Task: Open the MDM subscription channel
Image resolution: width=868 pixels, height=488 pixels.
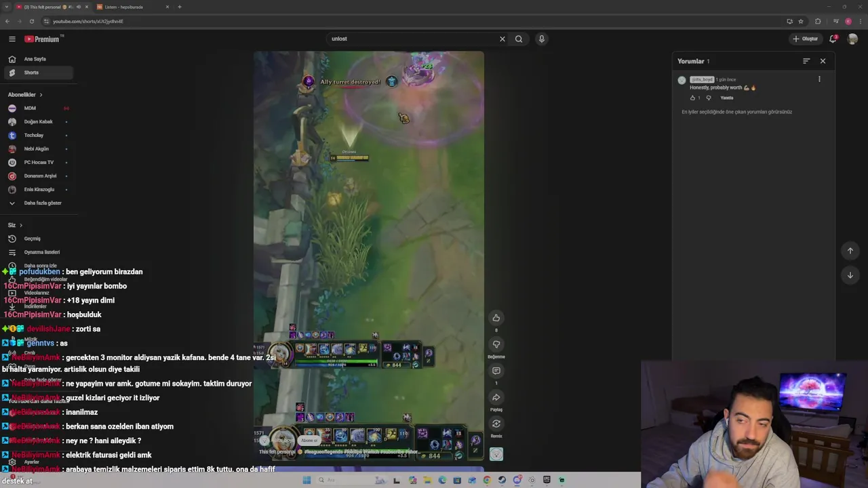Action: tap(39, 108)
